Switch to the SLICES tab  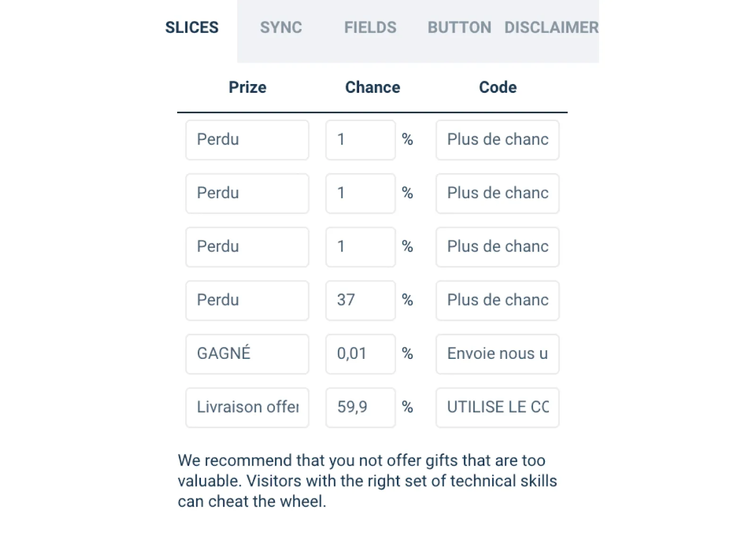point(192,27)
